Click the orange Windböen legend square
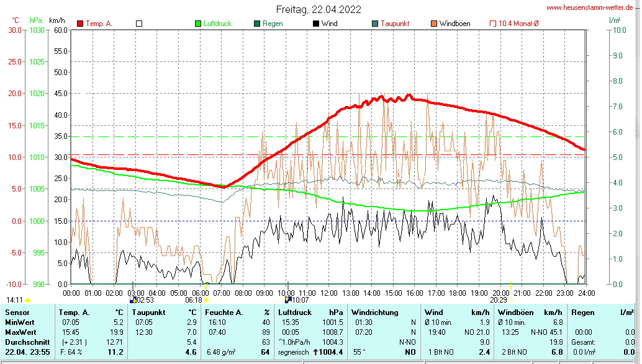 click(x=433, y=24)
